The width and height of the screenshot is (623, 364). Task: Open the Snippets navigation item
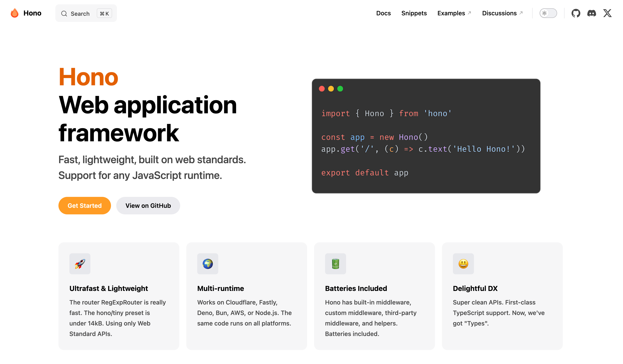pyautogui.click(x=414, y=13)
